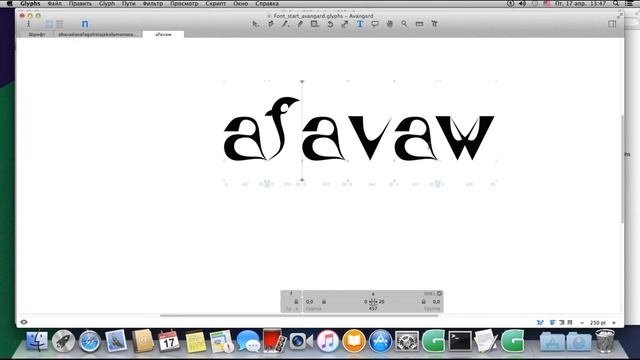Viewport: 640px width, 360px height.
Task: Switch to the Text tool
Action: pyautogui.click(x=360, y=24)
